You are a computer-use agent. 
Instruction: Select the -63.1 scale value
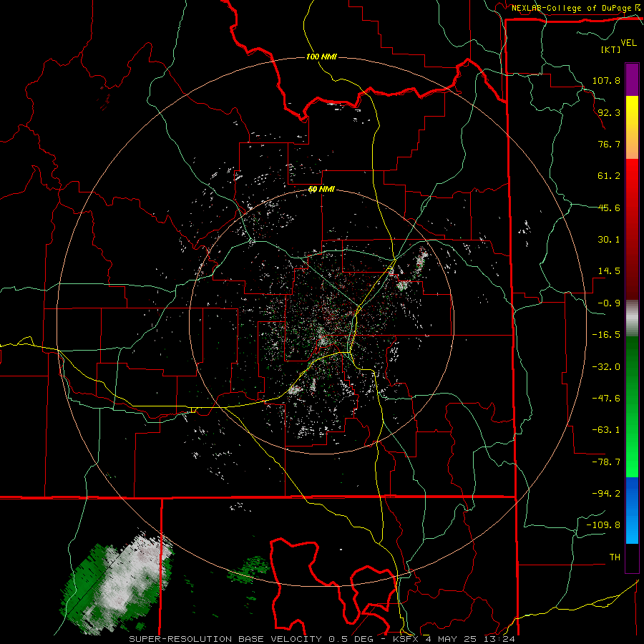pos(606,430)
